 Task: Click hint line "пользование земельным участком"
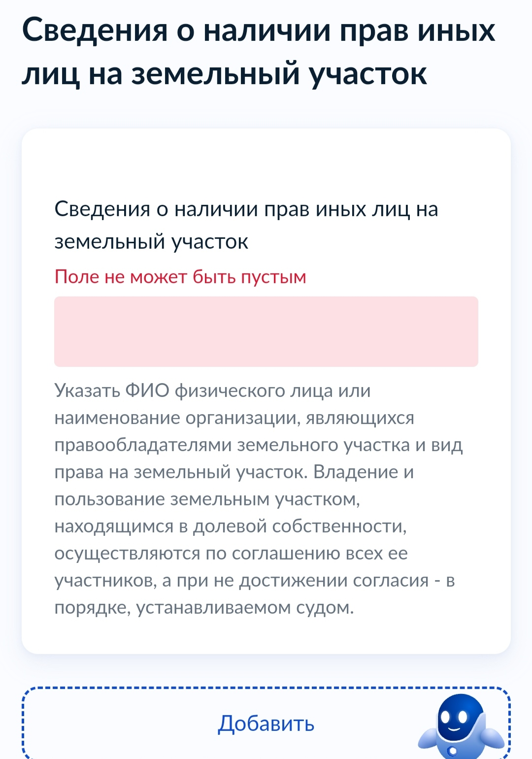click(207, 499)
